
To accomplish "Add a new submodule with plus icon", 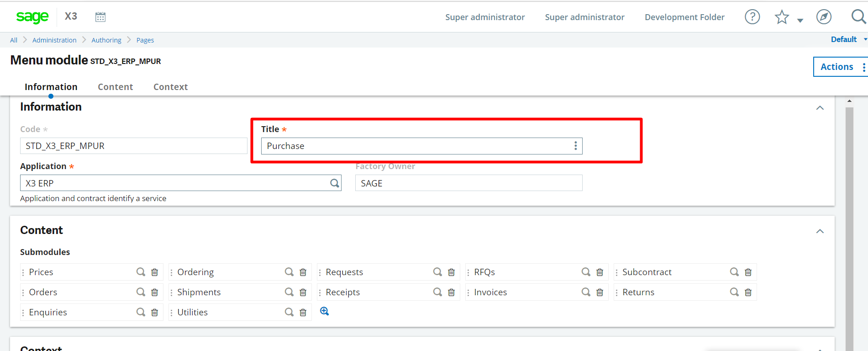I will (325, 311).
